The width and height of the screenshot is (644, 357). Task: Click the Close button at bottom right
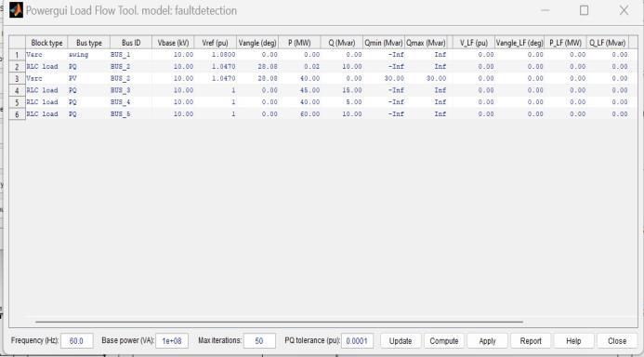617,341
